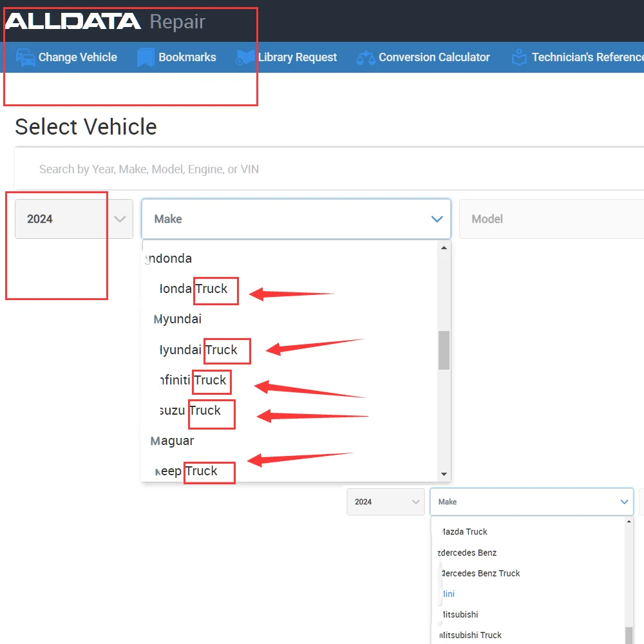Open Conversion Calculator menu item
Image resolution: width=644 pixels, height=644 pixels.
(x=423, y=57)
